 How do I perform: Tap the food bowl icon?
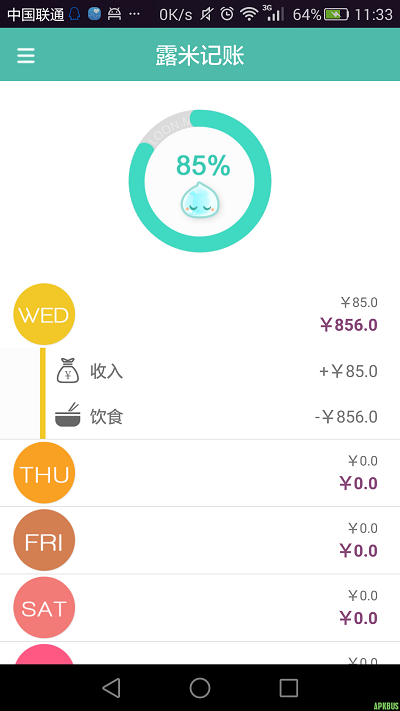(68, 414)
